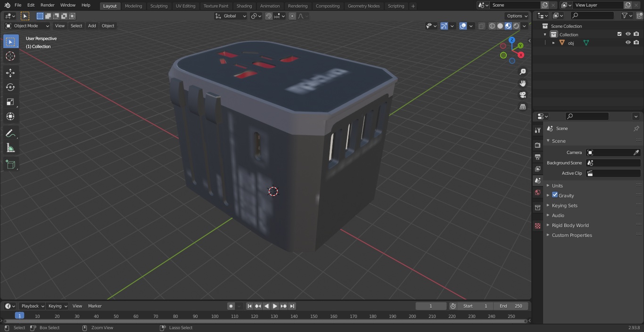Pin the Scene properties panel
The image size is (644, 332).
pyautogui.click(x=636, y=129)
